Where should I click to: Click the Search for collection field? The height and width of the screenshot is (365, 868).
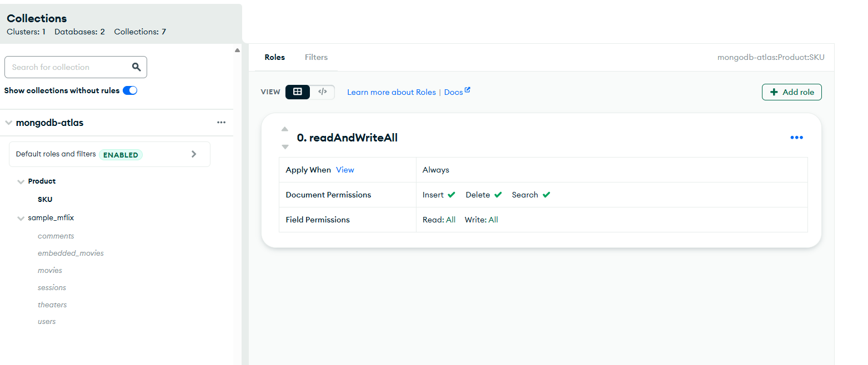click(67, 67)
